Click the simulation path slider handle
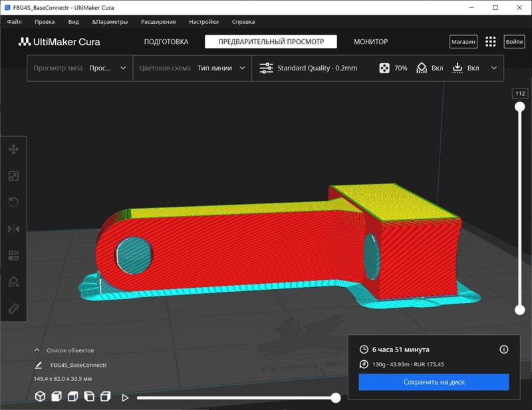Image resolution: width=532 pixels, height=410 pixels. tap(336, 398)
